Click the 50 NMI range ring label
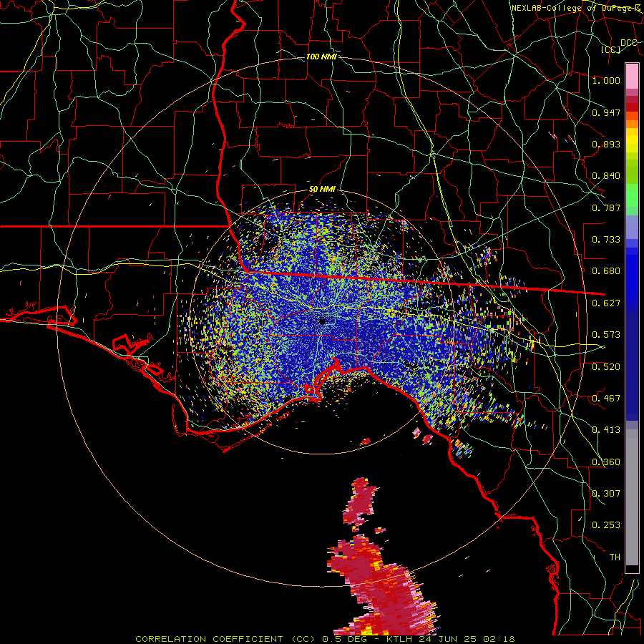644x644 pixels. coord(323,190)
